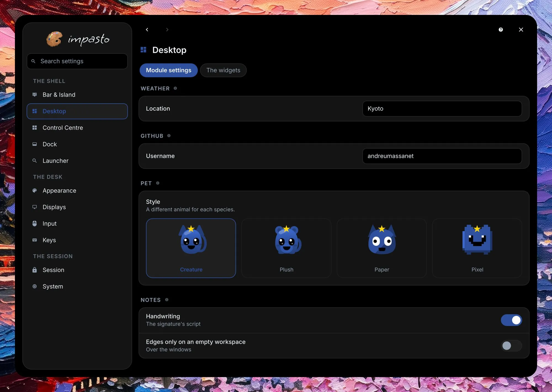The height and width of the screenshot is (392, 552).
Task: Switch to the Module settings tab
Action: tap(169, 70)
